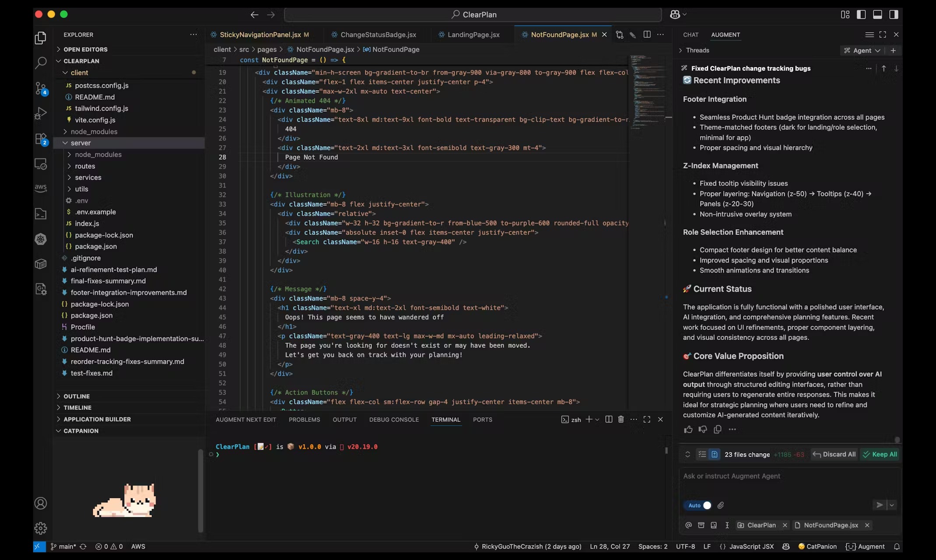936x560 pixels.
Task: Open the send options dropdown arrow
Action: click(x=891, y=505)
